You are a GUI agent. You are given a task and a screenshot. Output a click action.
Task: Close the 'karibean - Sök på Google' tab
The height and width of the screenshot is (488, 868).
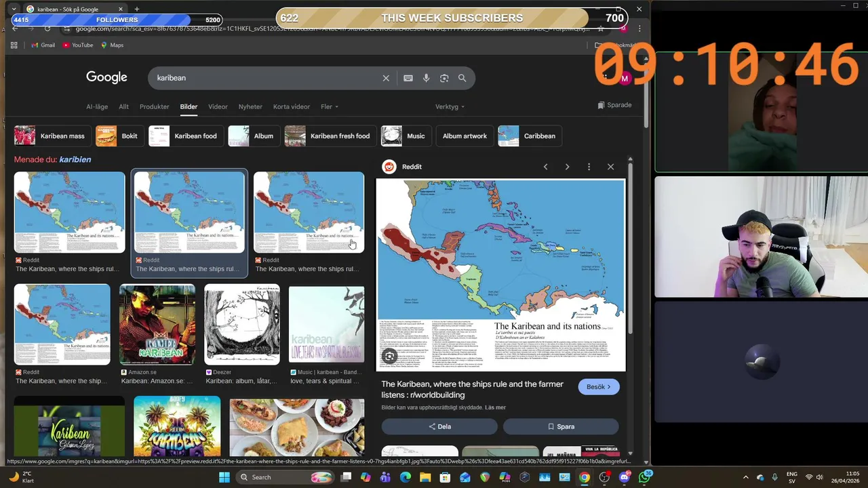pos(119,9)
